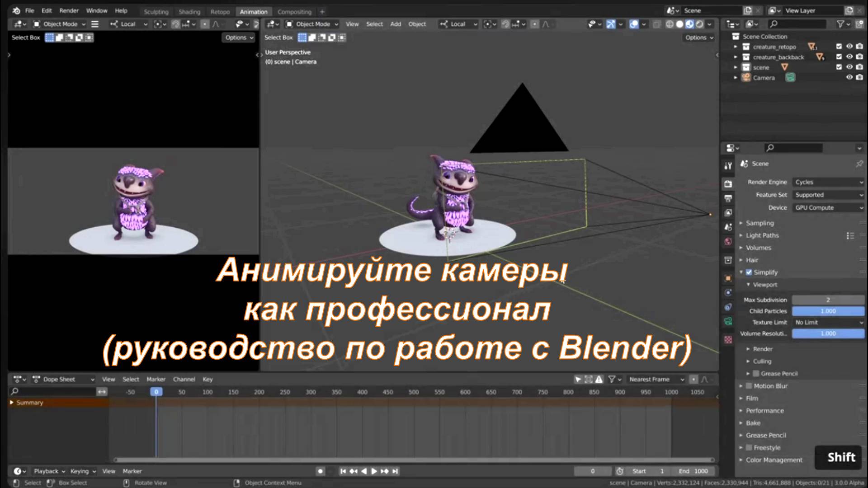Click the use preview range clock icon

(x=620, y=471)
